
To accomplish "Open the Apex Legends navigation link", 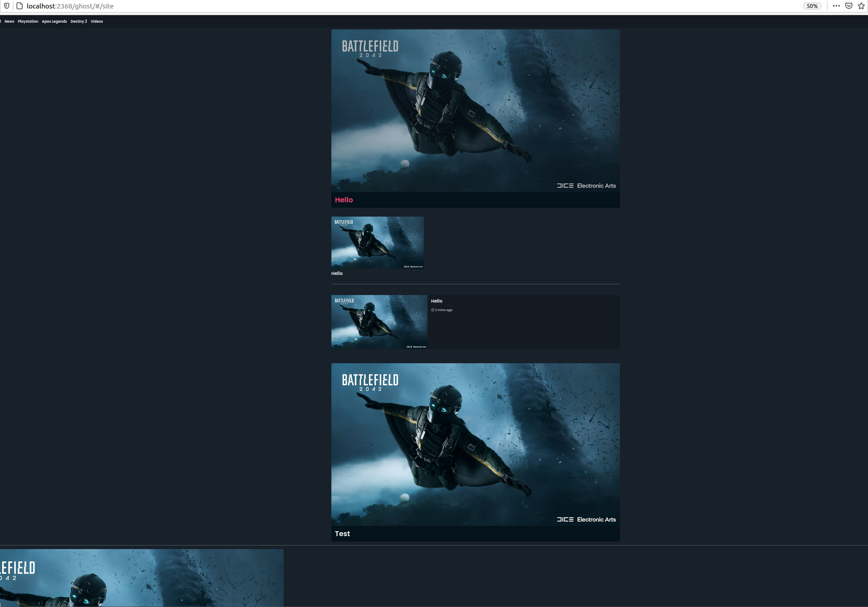I will tap(54, 21).
